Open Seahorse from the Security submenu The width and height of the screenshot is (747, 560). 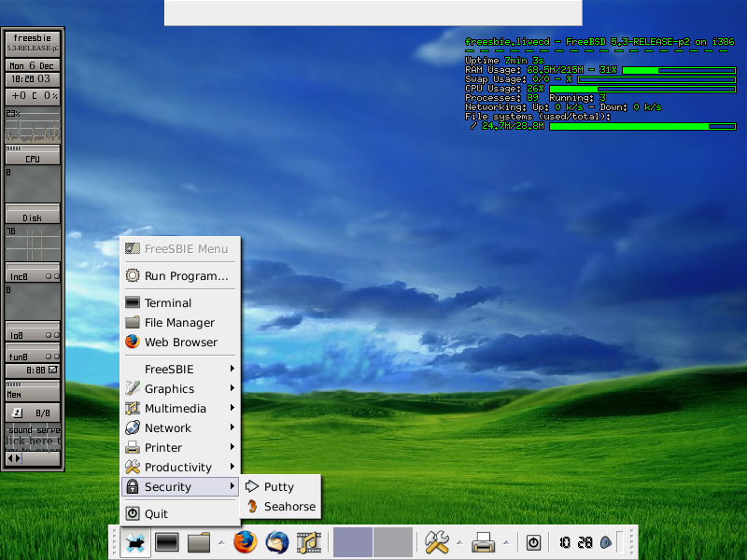[x=281, y=506]
